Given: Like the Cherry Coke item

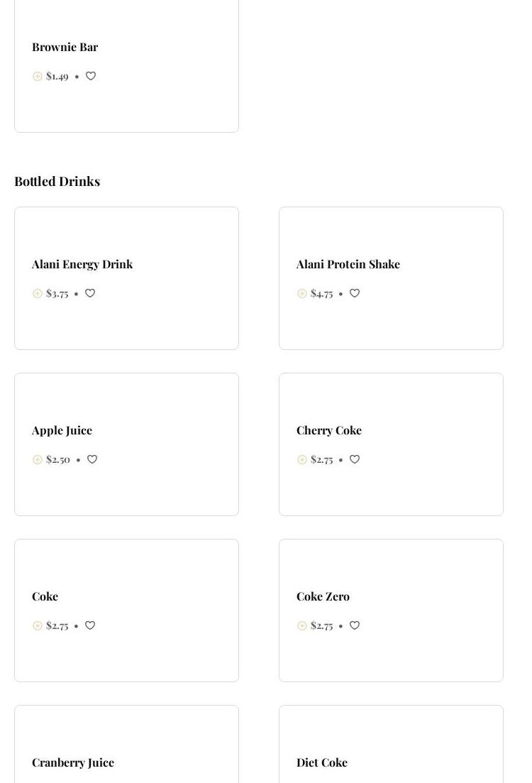Looking at the screenshot, I should pos(355,459).
